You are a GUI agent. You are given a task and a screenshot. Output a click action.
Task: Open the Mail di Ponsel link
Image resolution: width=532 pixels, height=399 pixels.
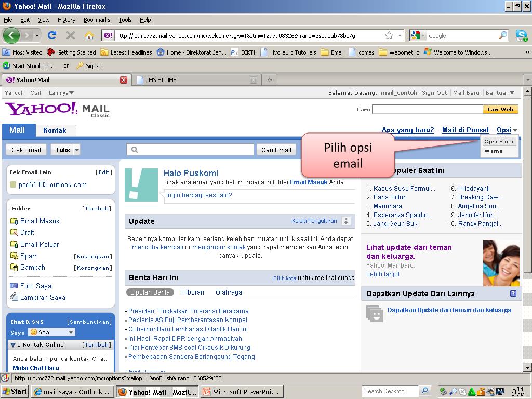coord(465,130)
